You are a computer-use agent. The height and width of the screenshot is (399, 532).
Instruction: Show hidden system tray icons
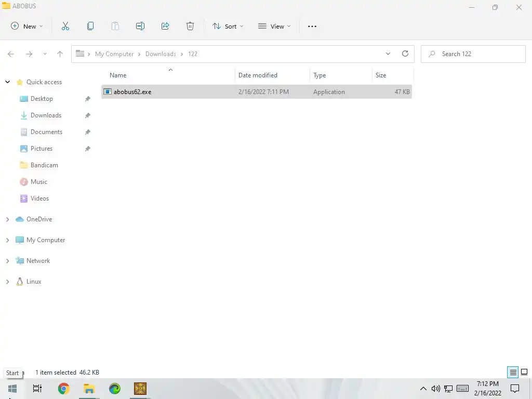tap(423, 389)
